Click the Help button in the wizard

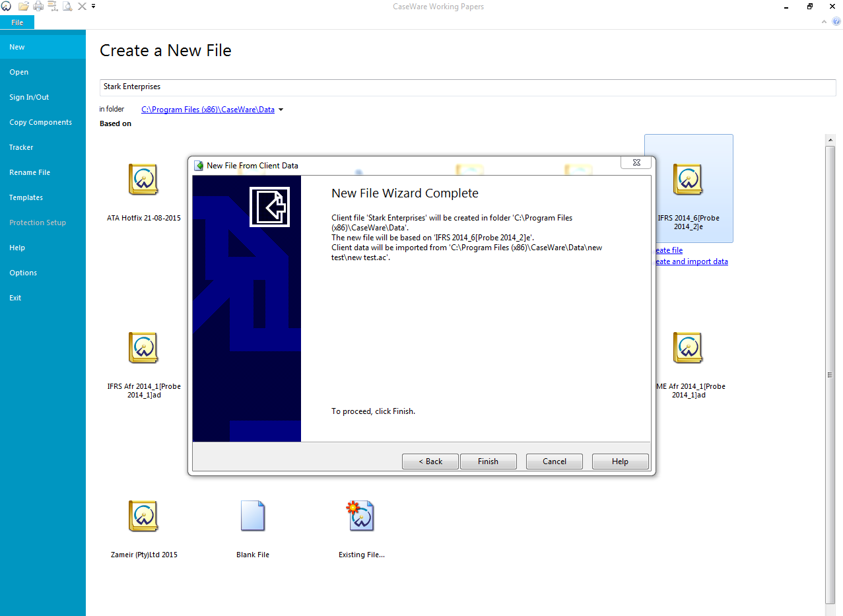tap(620, 462)
